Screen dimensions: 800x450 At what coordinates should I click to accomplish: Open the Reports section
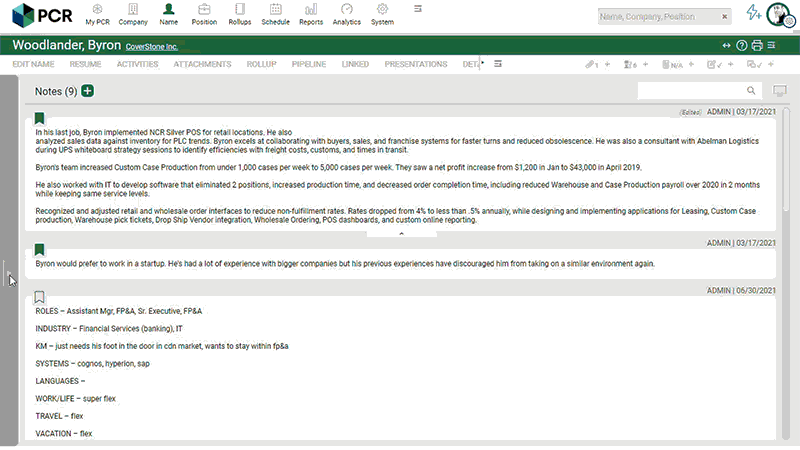point(311,15)
